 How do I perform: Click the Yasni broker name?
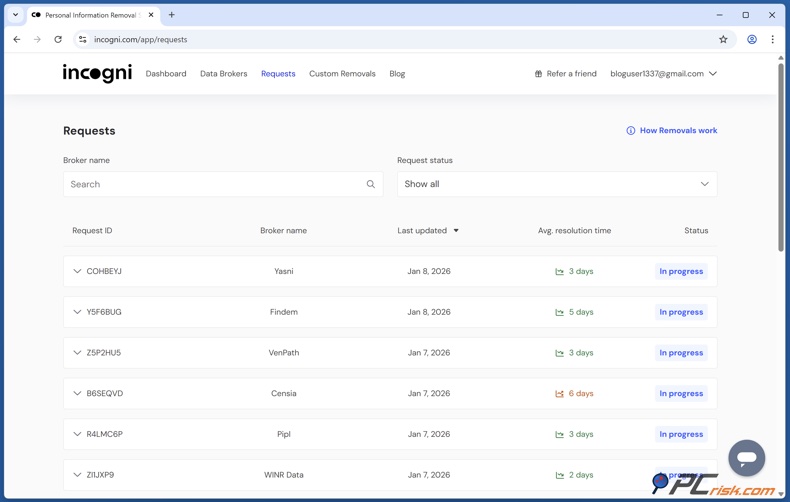point(284,271)
